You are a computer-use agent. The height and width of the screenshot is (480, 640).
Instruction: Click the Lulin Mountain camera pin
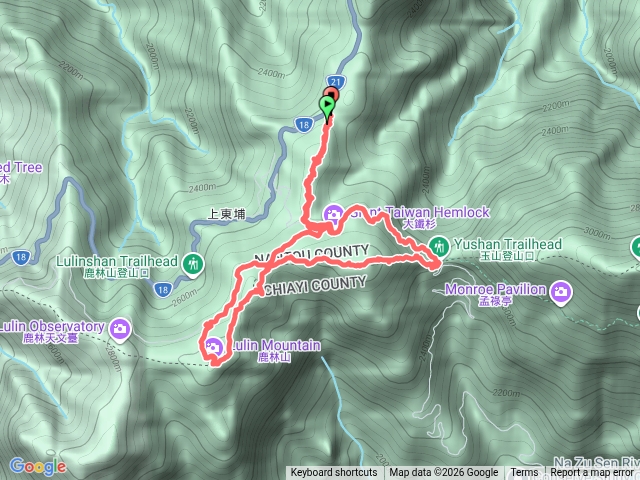213,348
